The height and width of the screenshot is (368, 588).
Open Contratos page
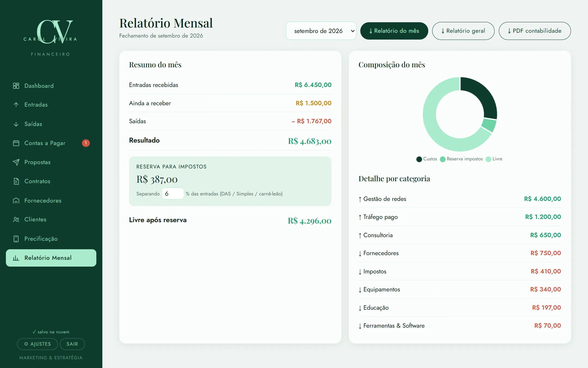pos(51,181)
